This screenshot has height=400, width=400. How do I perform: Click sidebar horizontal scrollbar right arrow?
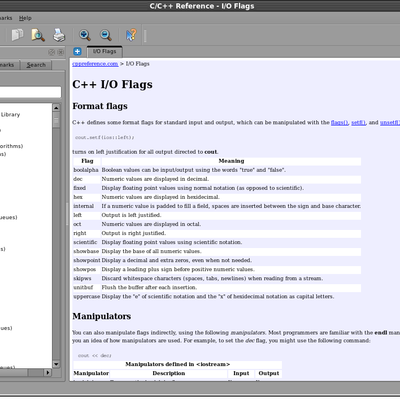48,372
